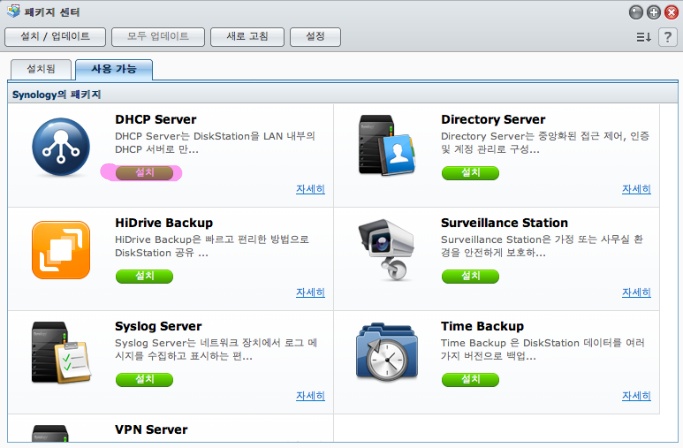
Task: Click the Directory Server package icon
Action: pos(387,146)
